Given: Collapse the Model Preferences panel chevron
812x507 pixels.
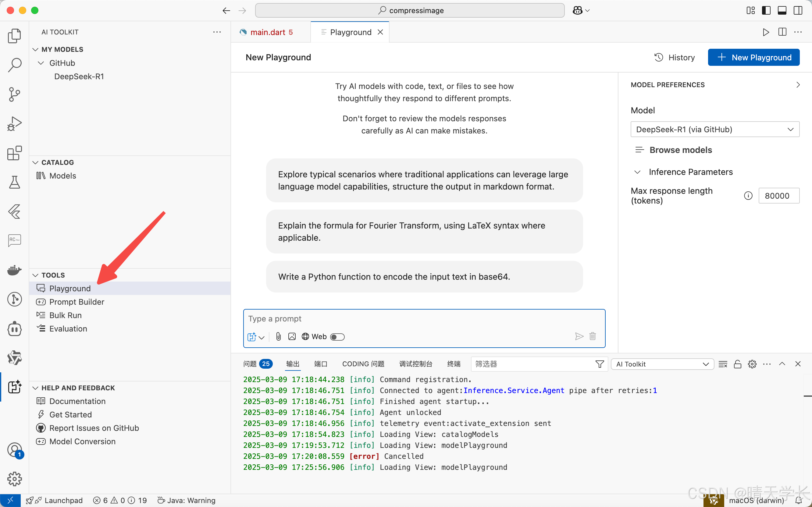Looking at the screenshot, I should click(x=798, y=85).
